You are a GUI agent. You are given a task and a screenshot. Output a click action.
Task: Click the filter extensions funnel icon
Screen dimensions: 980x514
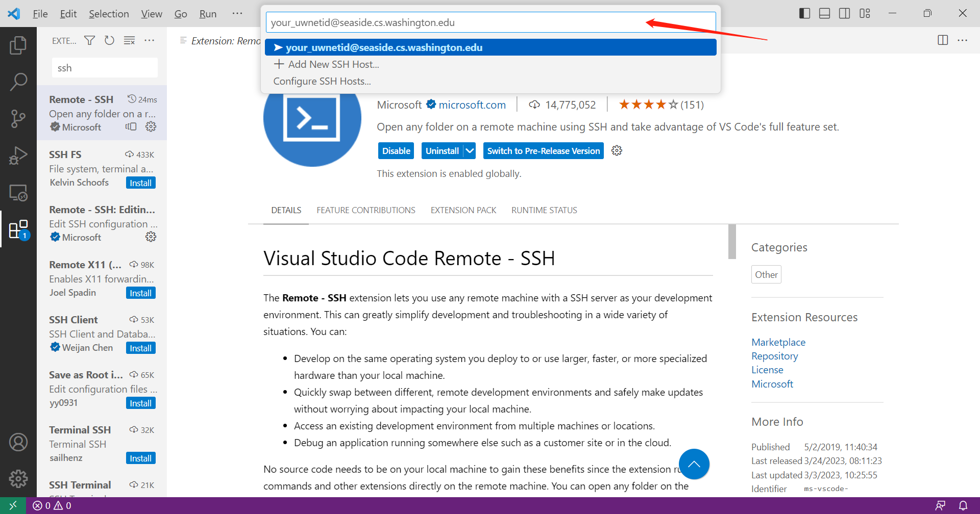coord(90,40)
